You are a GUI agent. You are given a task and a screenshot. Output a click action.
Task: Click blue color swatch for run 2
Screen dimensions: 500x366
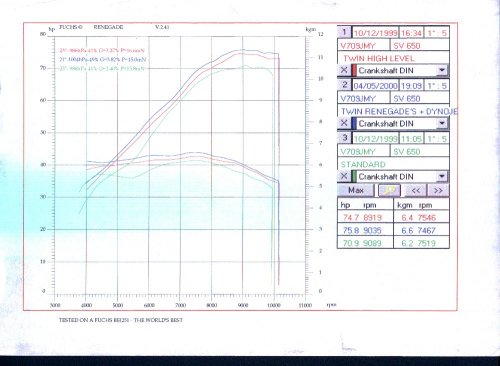[354, 123]
